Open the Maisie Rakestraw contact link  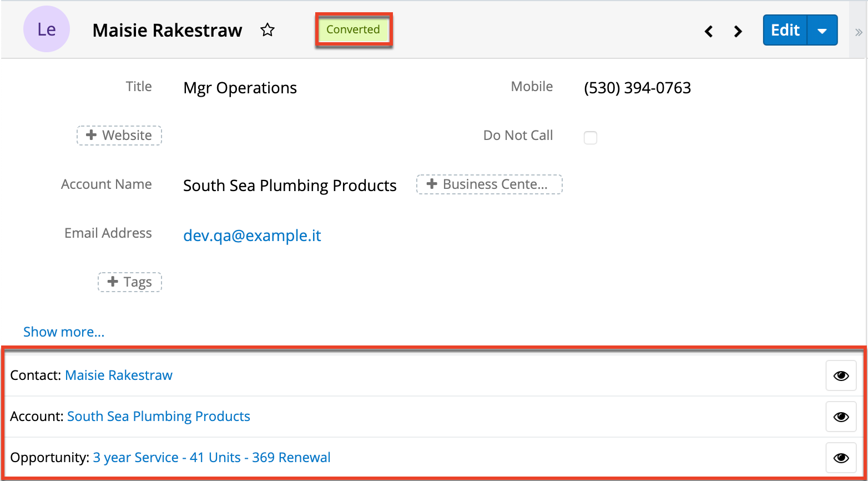point(119,375)
